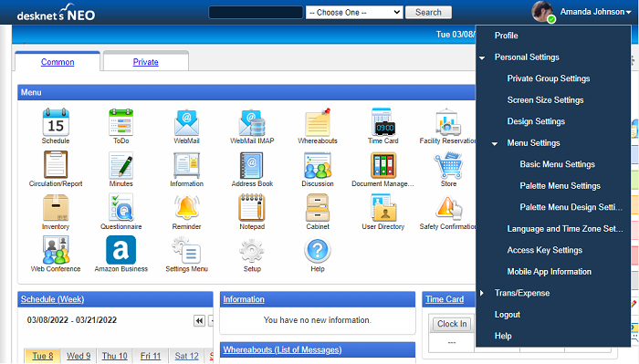Viewport: 639px width, 364px height.
Task: Select the Fri 11 day header
Action: point(151,356)
